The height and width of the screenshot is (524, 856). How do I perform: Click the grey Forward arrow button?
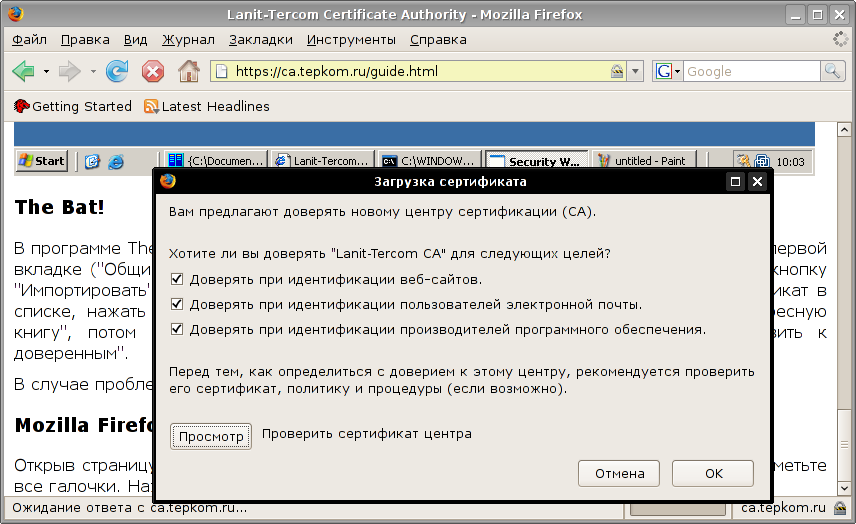[x=69, y=72]
